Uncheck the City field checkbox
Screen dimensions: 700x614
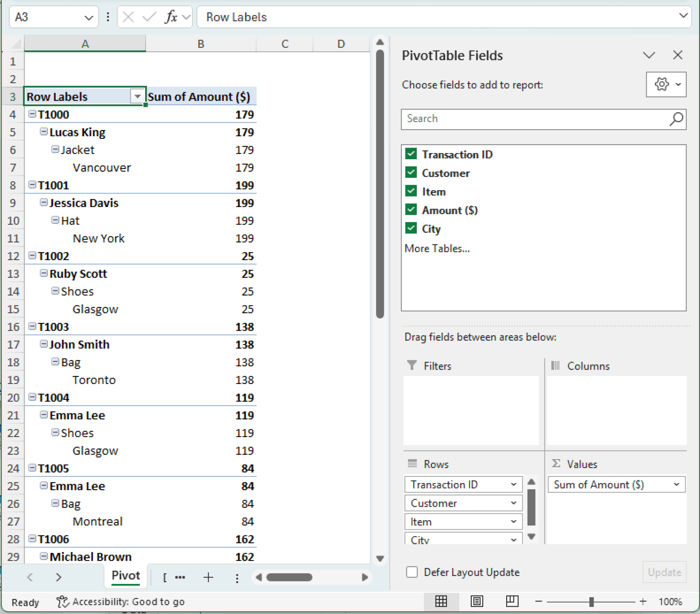click(411, 228)
